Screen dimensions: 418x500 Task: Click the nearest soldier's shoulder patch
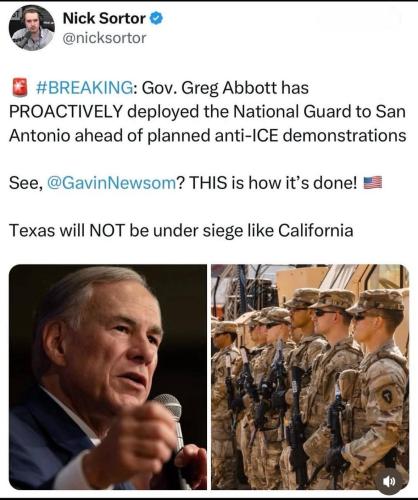387,396
